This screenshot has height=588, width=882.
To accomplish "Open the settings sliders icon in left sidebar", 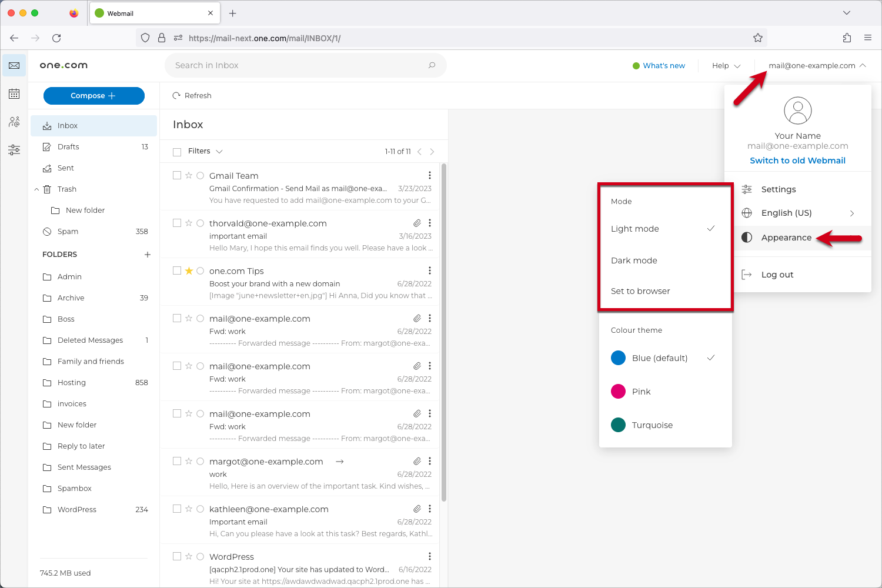I will coord(14,151).
